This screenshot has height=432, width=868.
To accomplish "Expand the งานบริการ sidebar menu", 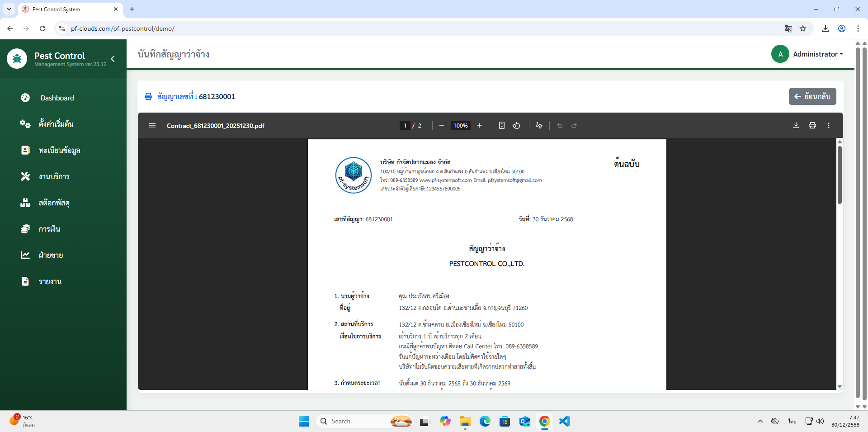I will click(54, 176).
